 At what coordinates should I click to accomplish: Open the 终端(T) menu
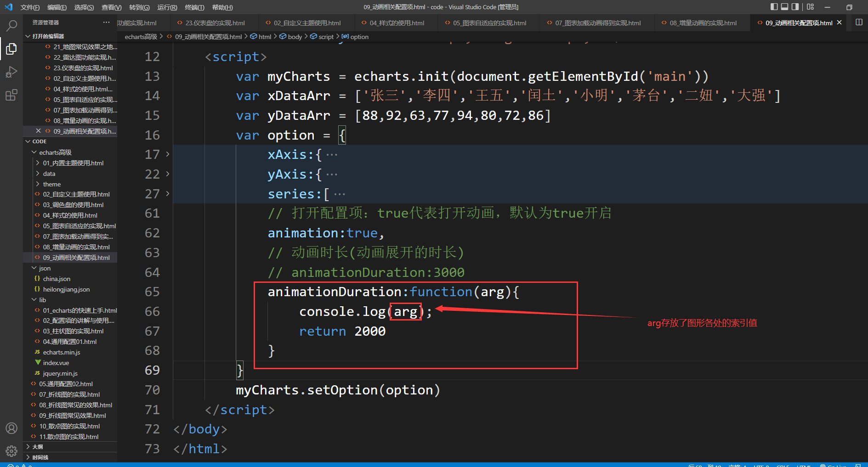pyautogui.click(x=194, y=7)
